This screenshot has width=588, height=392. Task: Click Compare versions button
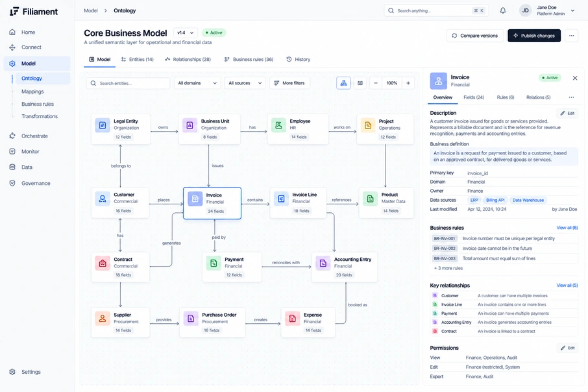[475, 36]
